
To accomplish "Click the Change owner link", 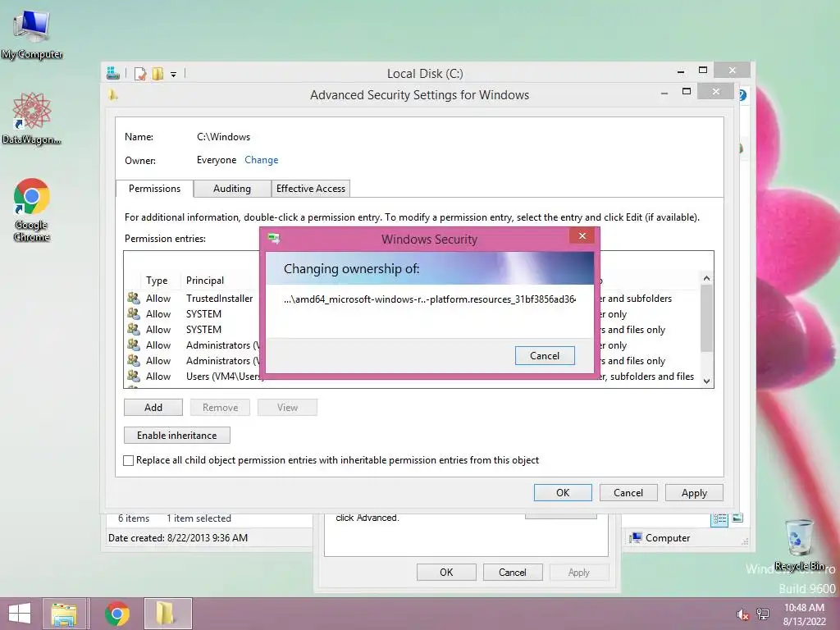I will (x=262, y=160).
